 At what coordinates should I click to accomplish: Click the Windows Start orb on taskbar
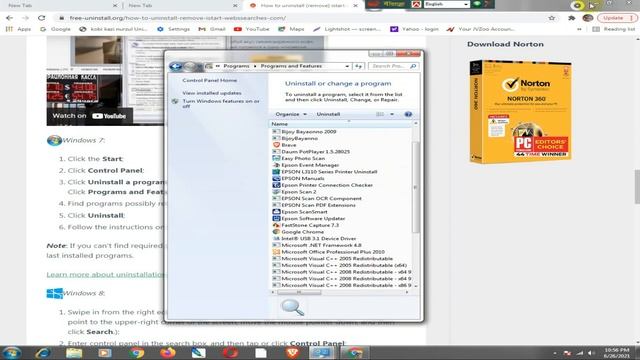(11, 353)
